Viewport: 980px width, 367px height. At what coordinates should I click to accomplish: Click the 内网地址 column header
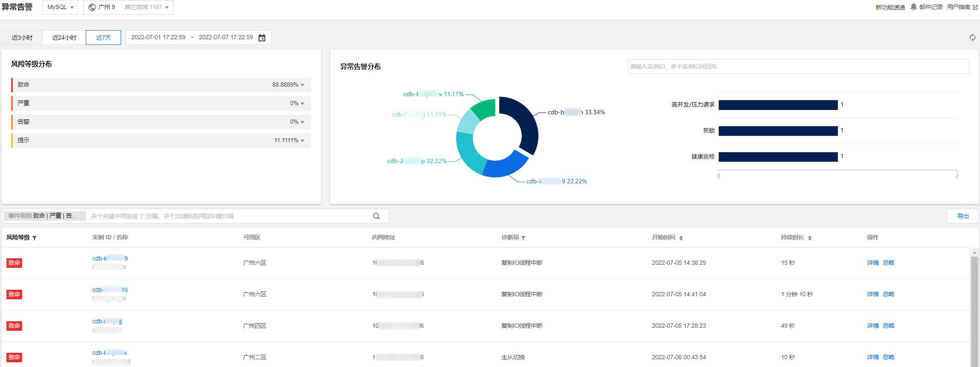[x=384, y=238]
